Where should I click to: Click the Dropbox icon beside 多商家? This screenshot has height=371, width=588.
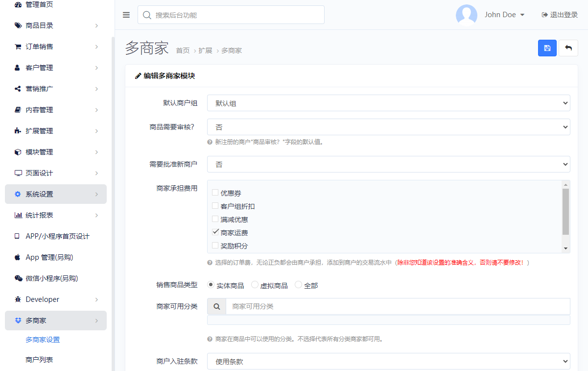pos(18,321)
